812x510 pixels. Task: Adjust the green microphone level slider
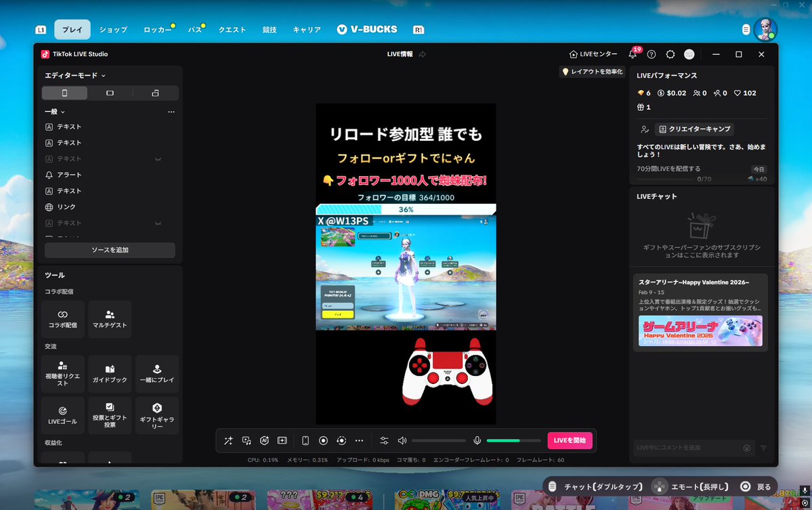coord(514,441)
